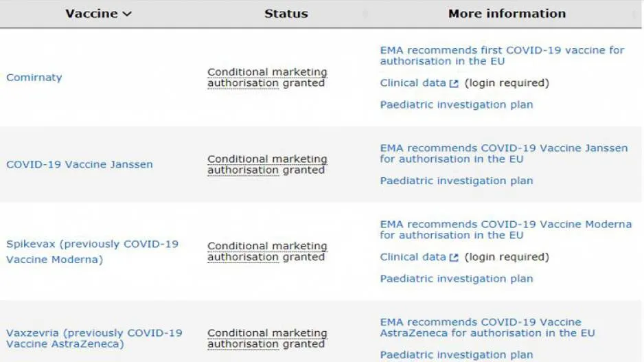
Task: Open Clinical data link in Spikevax row
Action: [413, 257]
